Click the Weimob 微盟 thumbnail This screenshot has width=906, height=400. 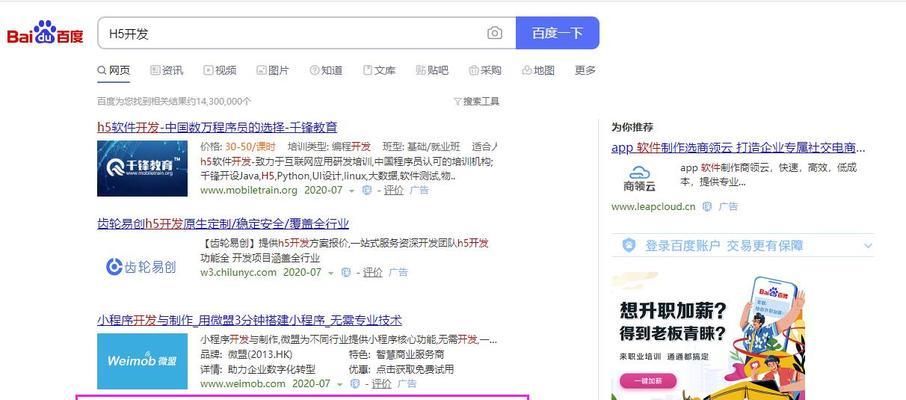142,361
